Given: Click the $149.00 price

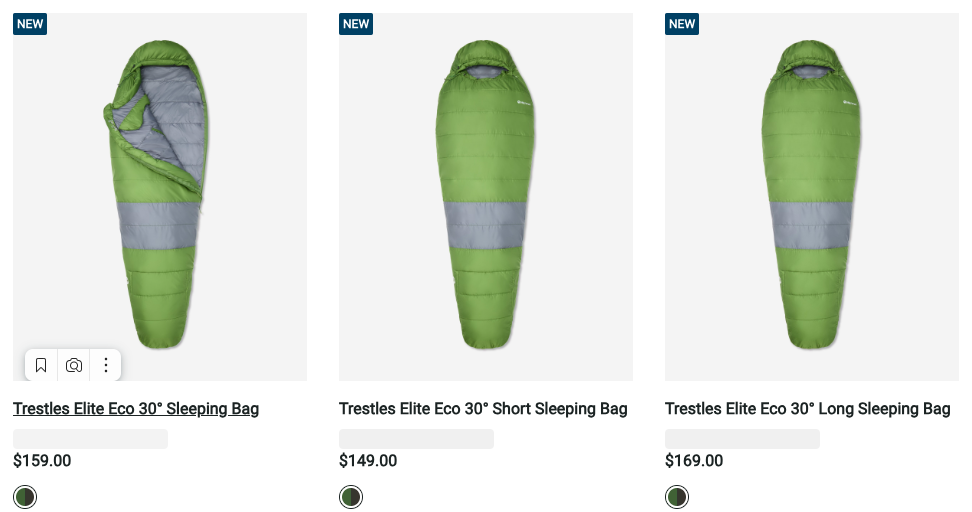Looking at the screenshot, I should pos(368,461).
